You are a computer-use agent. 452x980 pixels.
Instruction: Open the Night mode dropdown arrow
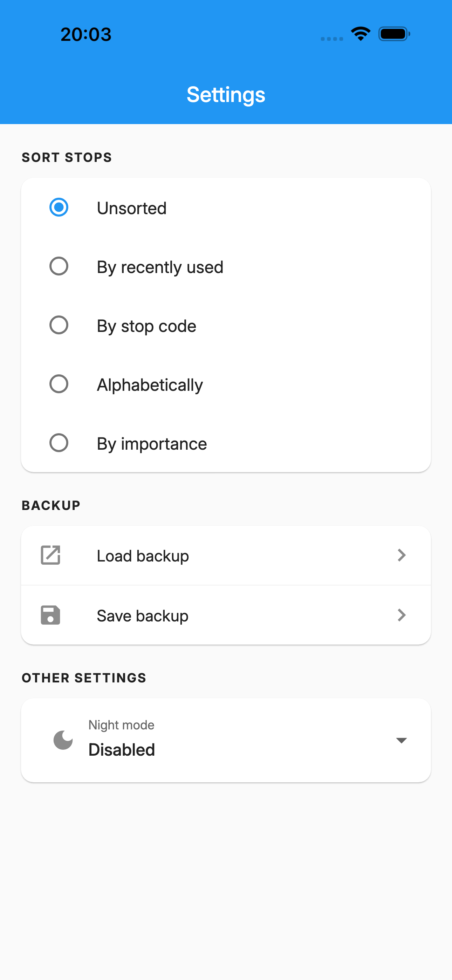[402, 740]
